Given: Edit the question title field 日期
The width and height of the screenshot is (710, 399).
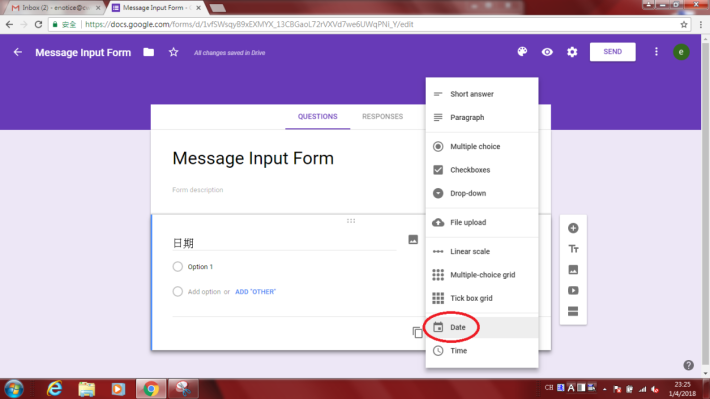Looking at the screenshot, I should 284,243.
